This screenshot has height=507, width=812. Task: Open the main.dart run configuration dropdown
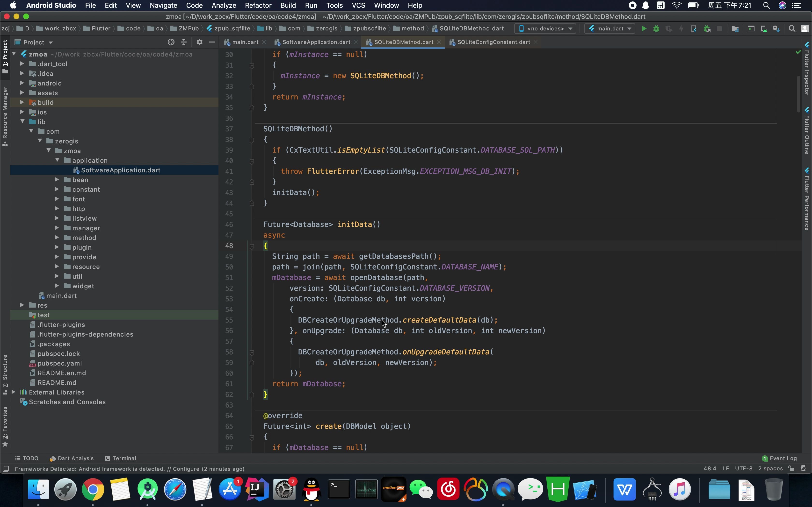[610, 29]
